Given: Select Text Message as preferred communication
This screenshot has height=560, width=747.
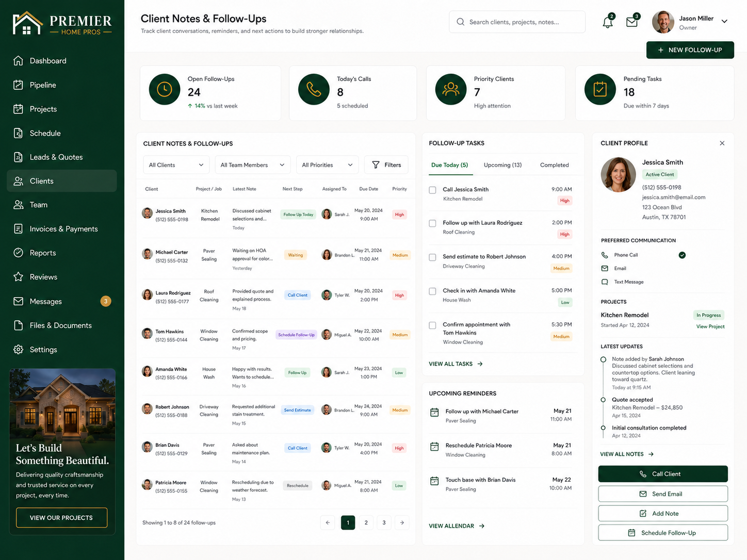Looking at the screenshot, I should [623, 282].
